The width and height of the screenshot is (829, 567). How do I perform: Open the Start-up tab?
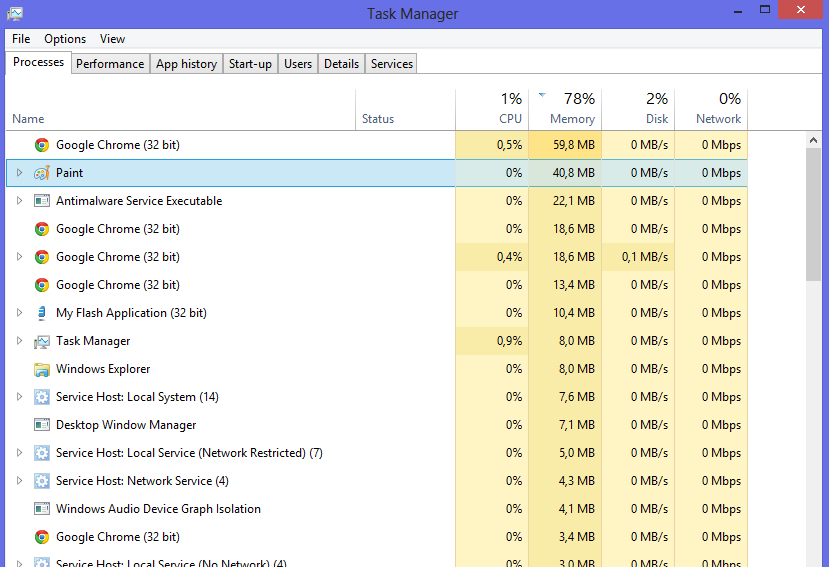[250, 64]
